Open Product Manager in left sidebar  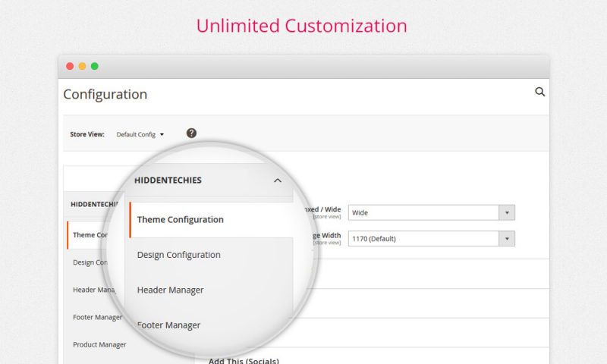(x=99, y=344)
